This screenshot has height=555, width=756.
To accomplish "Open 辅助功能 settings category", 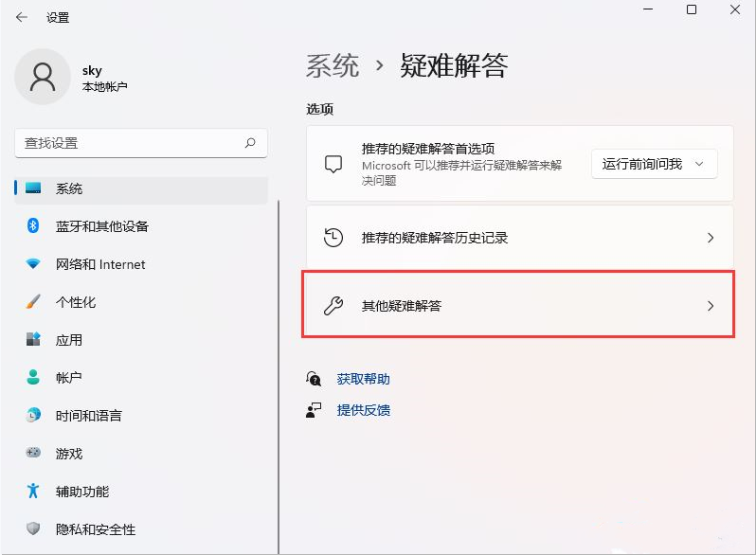I will tap(141, 492).
